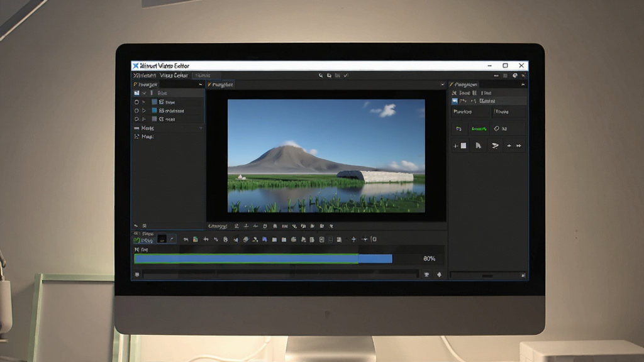Click the right wide button in the right panel
Screen dimensions: 644x362
[508, 112]
